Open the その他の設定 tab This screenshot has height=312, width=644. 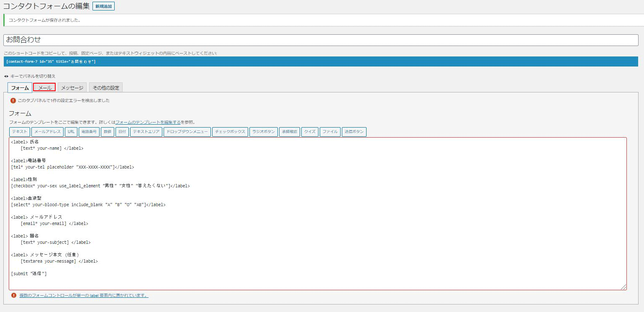106,87
